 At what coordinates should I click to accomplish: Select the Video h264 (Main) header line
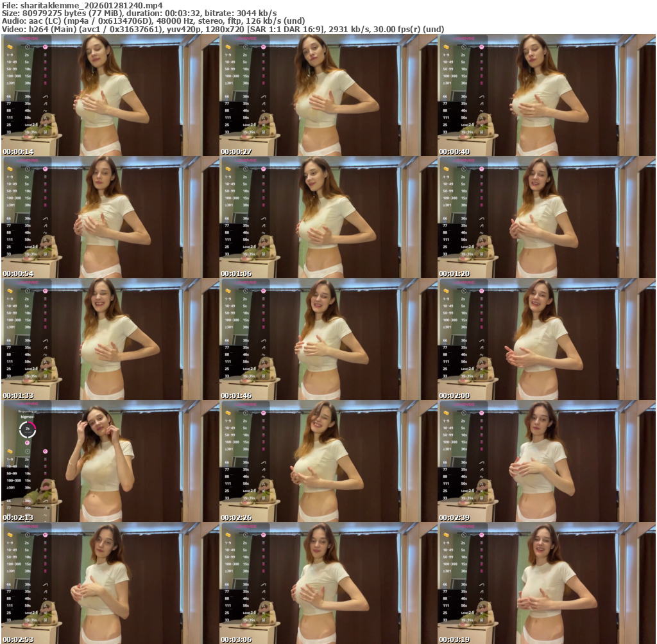coord(223,29)
